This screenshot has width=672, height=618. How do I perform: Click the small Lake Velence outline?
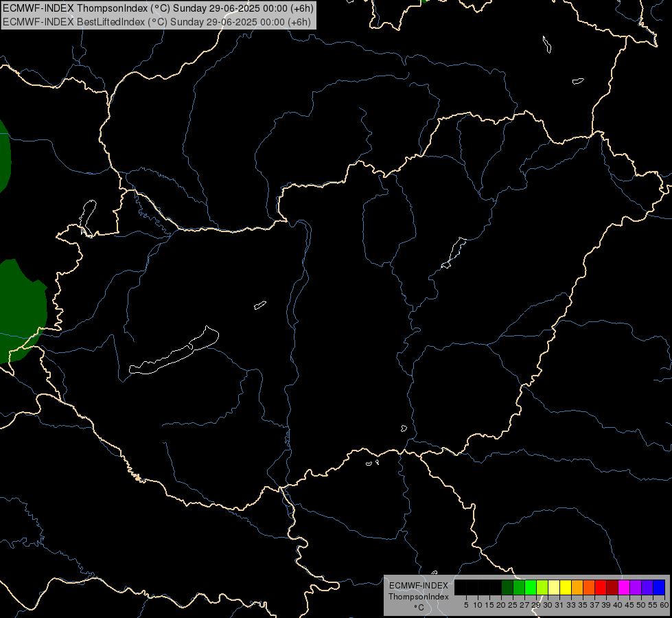click(x=260, y=305)
